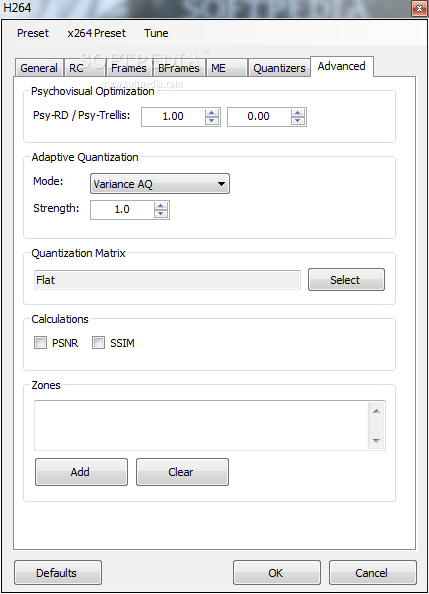Click the Psy-Trellis value field
Viewport: 429px width, 594px height.
259,117
